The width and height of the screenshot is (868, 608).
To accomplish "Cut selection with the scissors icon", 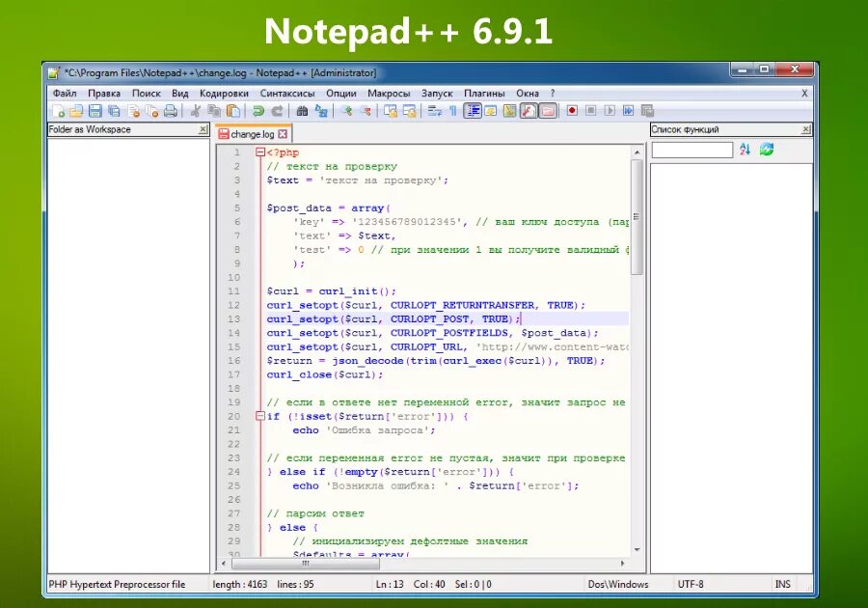I will 195,111.
